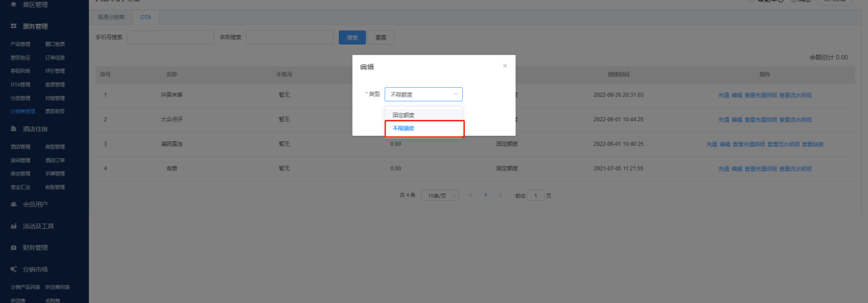
Task: Select 不限额度 option in the dropdown list
Action: pos(403,128)
